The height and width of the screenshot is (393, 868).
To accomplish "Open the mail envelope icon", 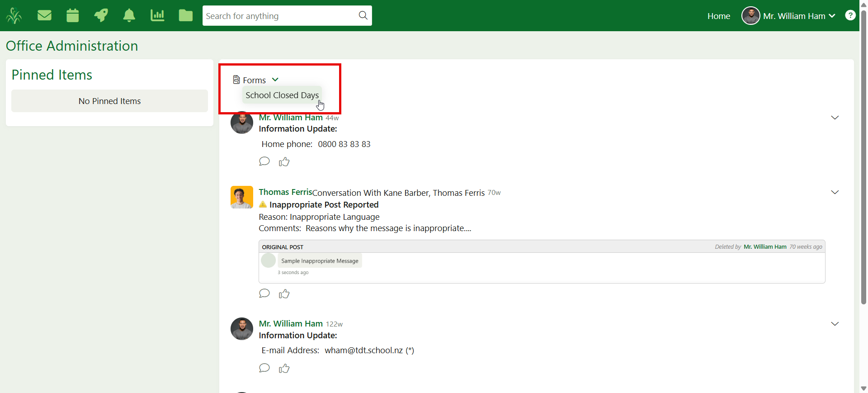I will click(44, 16).
